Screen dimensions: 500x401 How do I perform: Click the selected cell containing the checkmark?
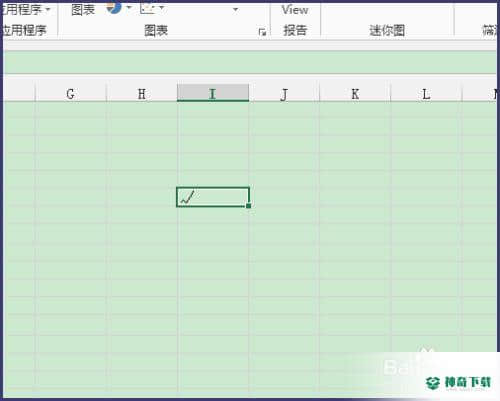point(213,197)
